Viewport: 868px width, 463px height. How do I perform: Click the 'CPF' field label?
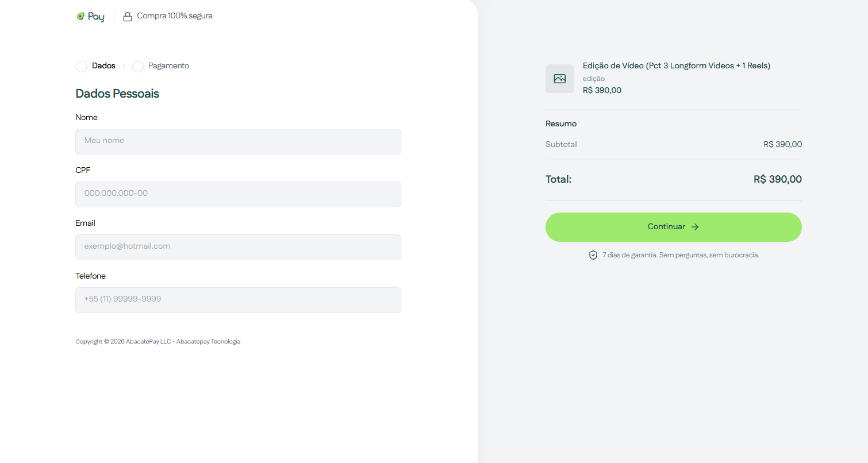pos(83,170)
